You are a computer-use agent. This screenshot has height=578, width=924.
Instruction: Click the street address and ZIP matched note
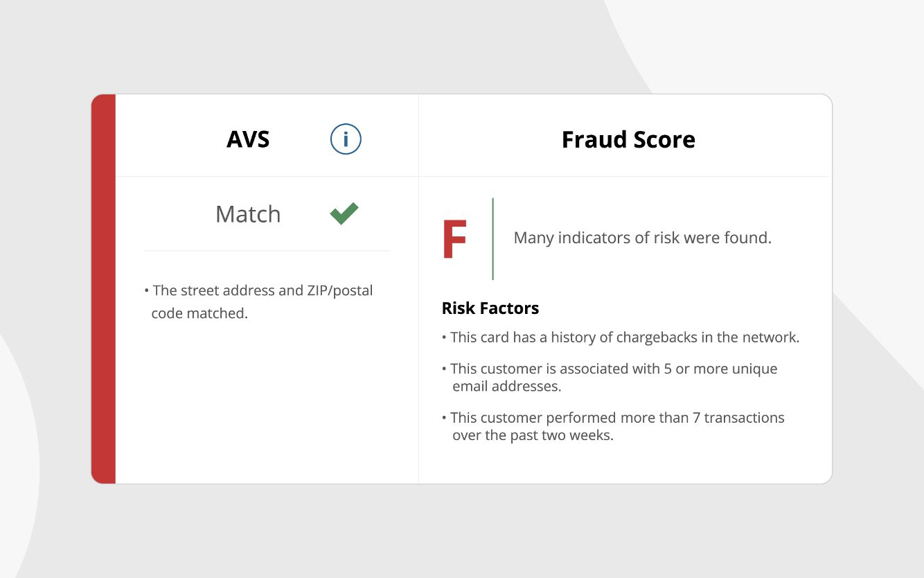pyautogui.click(x=263, y=291)
